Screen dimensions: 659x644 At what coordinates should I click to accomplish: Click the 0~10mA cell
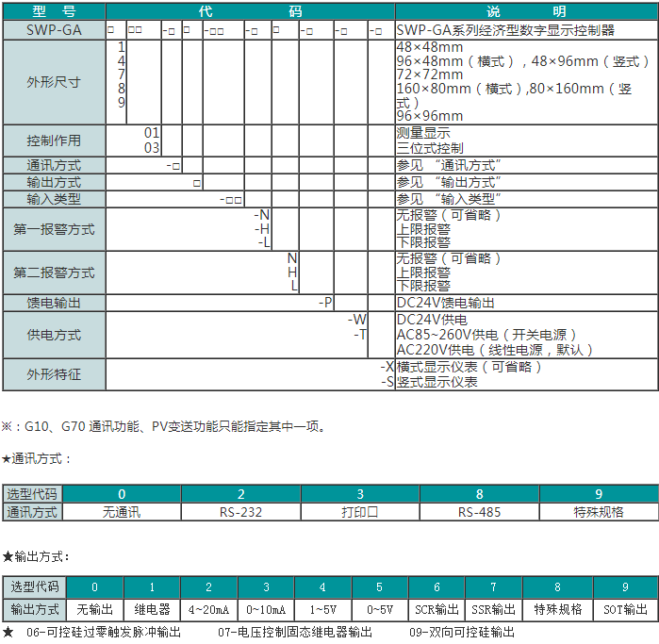point(266,609)
